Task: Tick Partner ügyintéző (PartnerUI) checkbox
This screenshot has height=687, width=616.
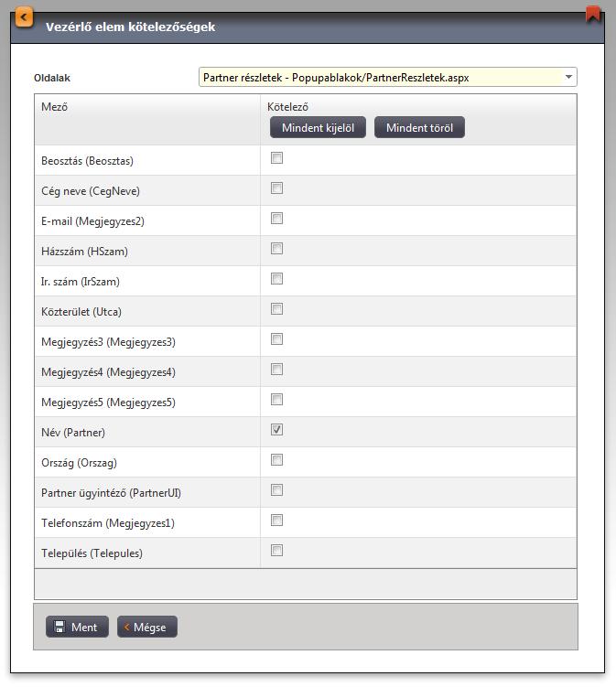Action: (276, 490)
